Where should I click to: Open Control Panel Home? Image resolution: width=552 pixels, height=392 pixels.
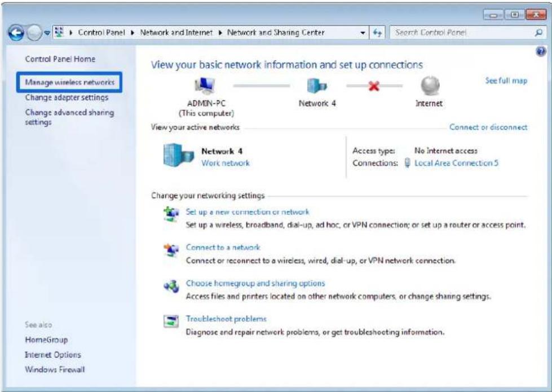coord(60,59)
